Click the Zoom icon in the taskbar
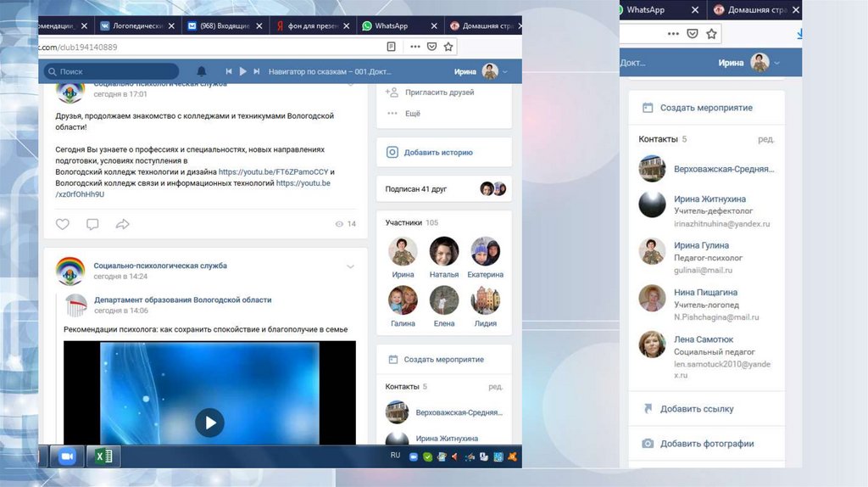Viewport: 868px width, 487px height. (68, 456)
